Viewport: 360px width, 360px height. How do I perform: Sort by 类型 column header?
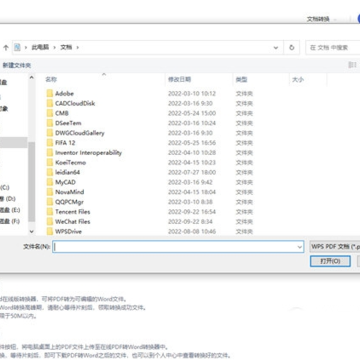point(241,80)
